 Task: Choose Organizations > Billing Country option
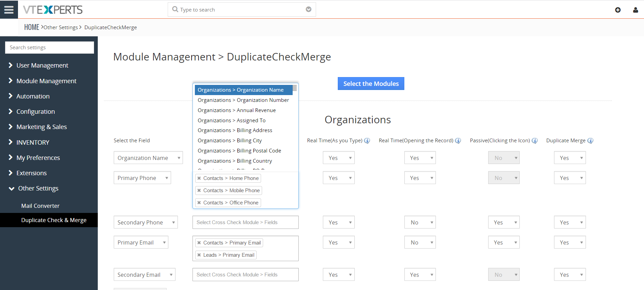tap(243, 161)
